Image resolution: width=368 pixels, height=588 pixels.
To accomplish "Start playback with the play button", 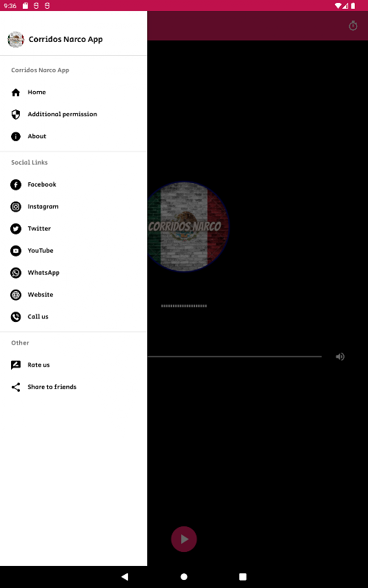I will pos(184,539).
